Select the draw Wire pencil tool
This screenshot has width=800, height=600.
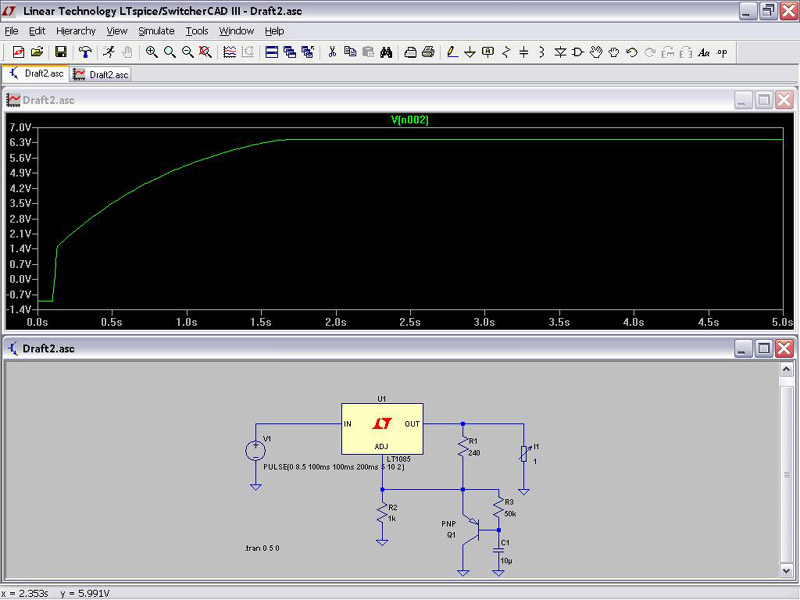(x=452, y=52)
